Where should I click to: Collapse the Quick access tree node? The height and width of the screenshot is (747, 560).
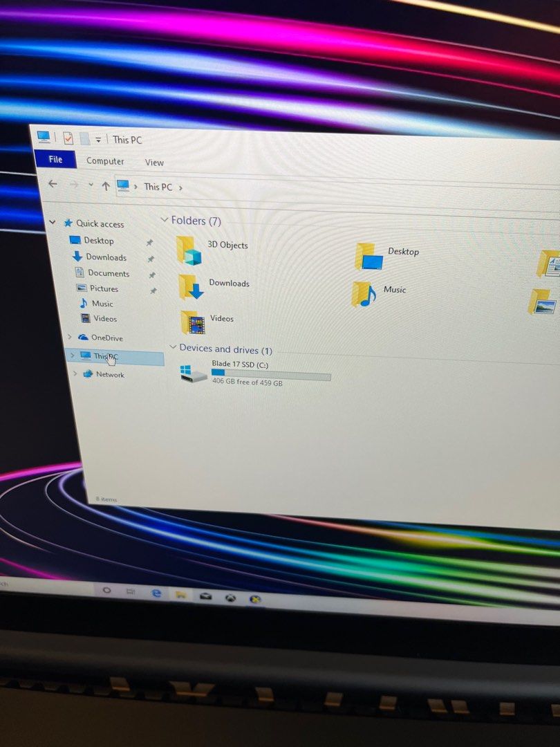[x=53, y=222]
